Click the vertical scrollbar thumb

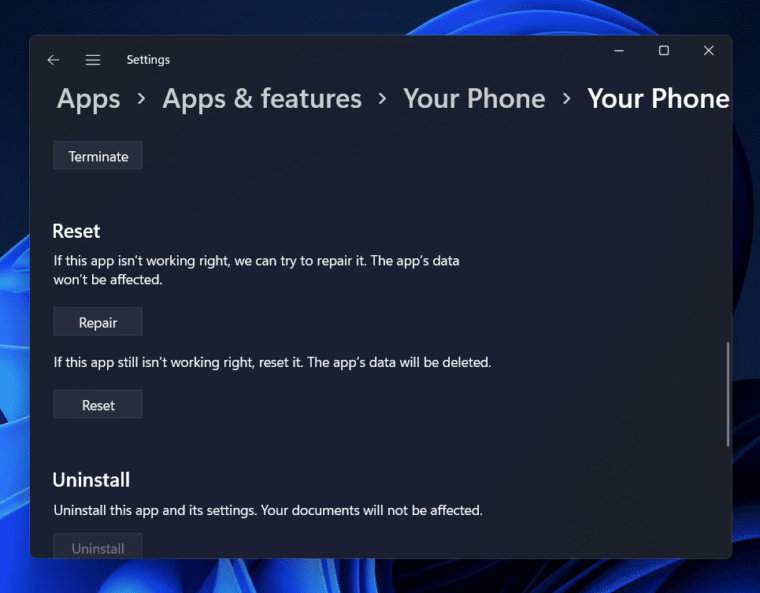point(728,394)
